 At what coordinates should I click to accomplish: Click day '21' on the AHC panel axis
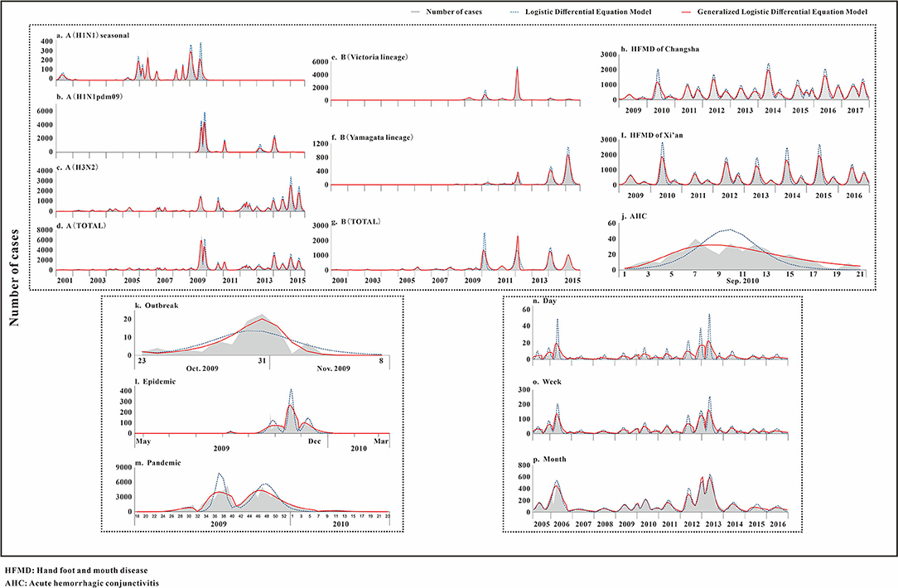point(859,274)
